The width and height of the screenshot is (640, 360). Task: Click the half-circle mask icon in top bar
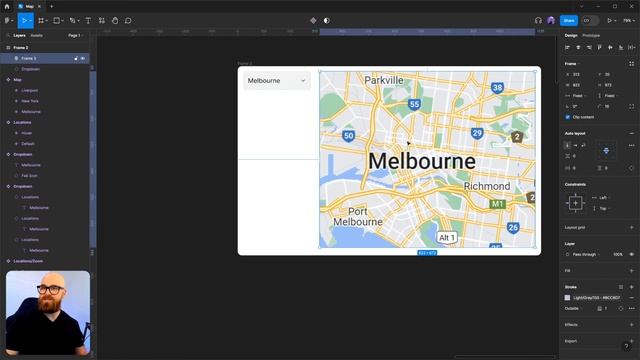(x=327, y=20)
